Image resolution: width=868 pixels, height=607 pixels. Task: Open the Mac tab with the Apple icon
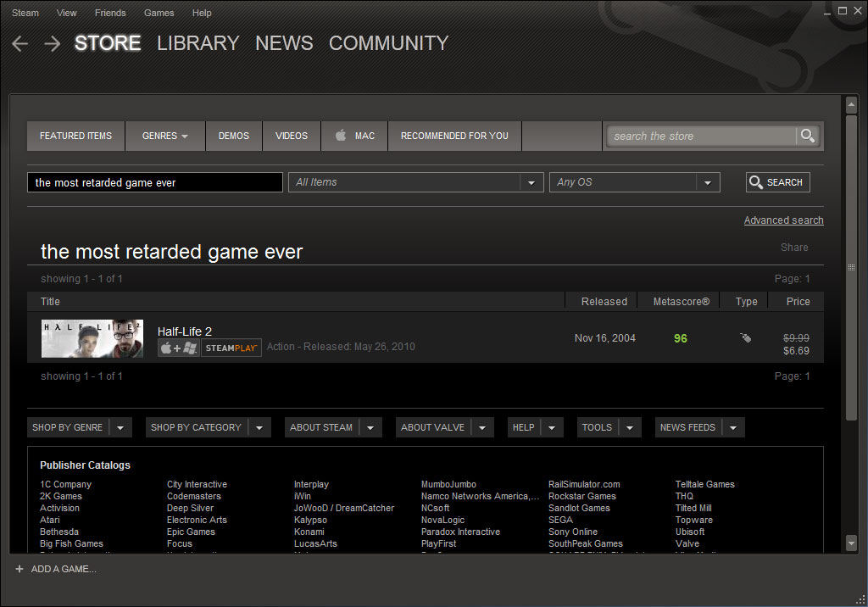tap(354, 136)
